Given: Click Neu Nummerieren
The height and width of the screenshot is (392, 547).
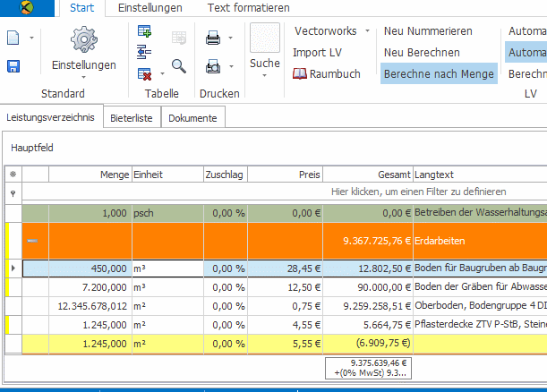Looking at the screenshot, I should pos(428,31).
